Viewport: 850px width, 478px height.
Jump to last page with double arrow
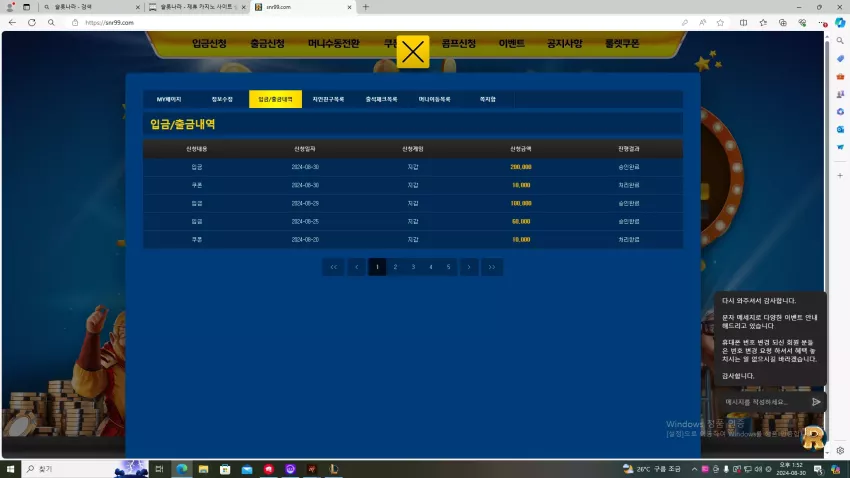click(492, 267)
